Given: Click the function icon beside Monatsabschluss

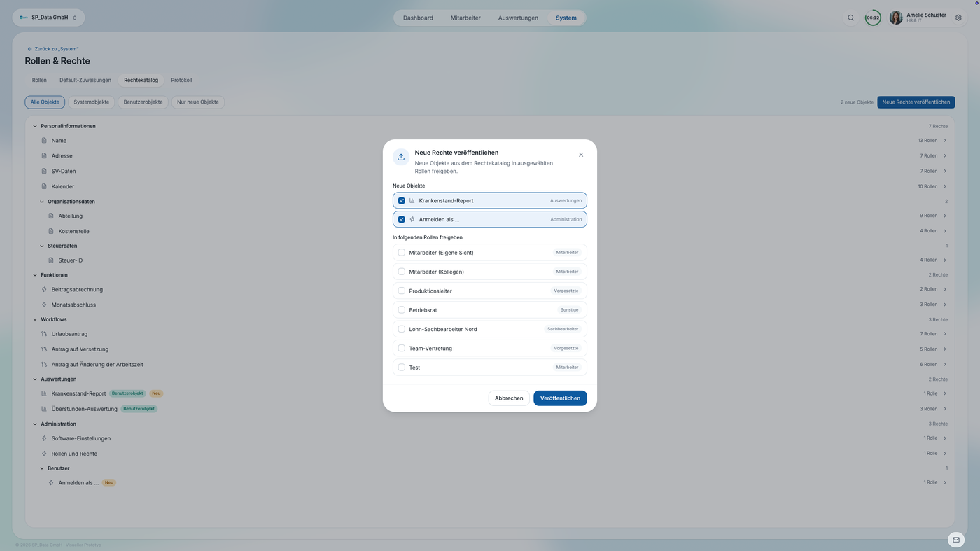Looking at the screenshot, I should [x=44, y=305].
